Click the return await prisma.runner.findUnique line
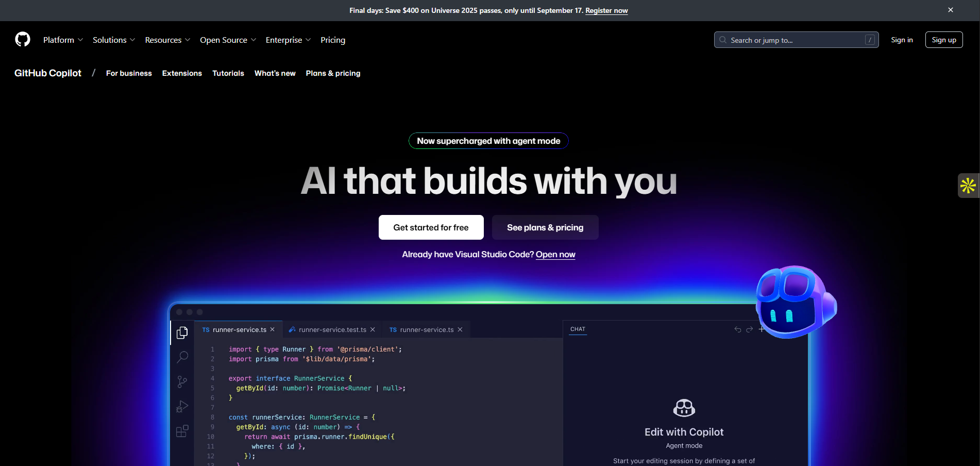Screen dimensions: 980x466 coord(319,437)
